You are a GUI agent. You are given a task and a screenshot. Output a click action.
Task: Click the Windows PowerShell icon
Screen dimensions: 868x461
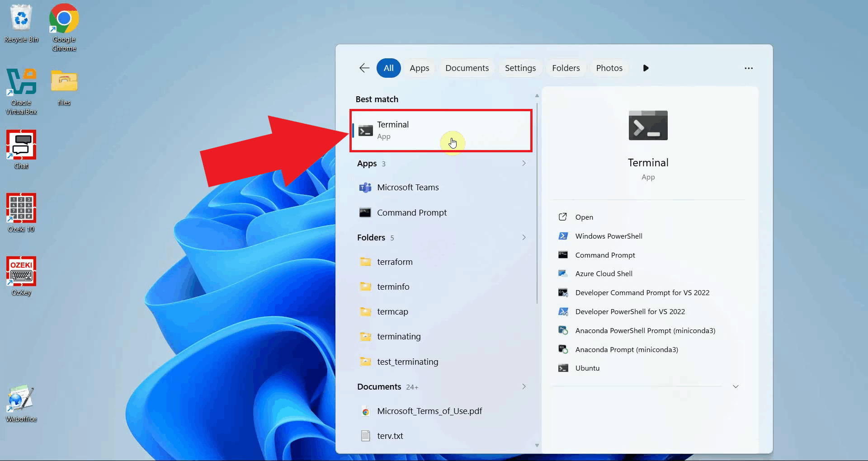(563, 236)
